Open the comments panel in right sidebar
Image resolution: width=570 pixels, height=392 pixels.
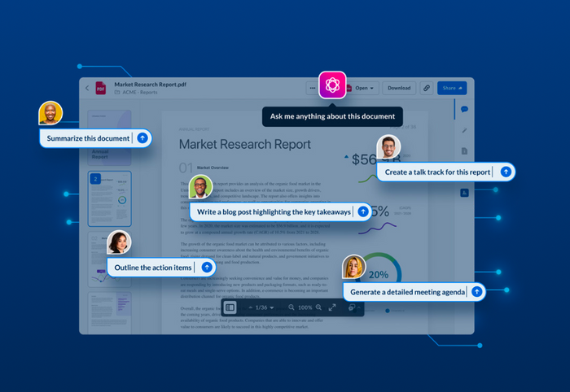[464, 109]
